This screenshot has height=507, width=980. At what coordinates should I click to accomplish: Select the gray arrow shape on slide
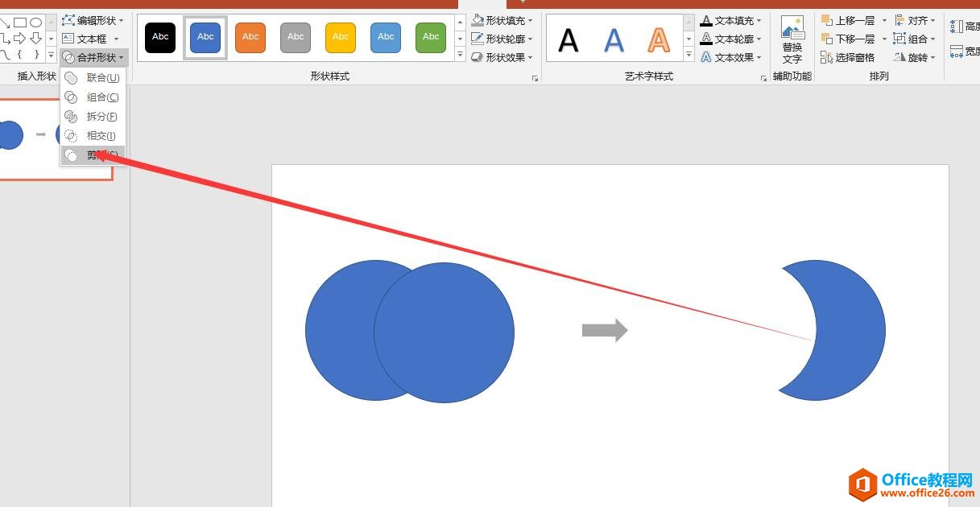[x=605, y=330]
